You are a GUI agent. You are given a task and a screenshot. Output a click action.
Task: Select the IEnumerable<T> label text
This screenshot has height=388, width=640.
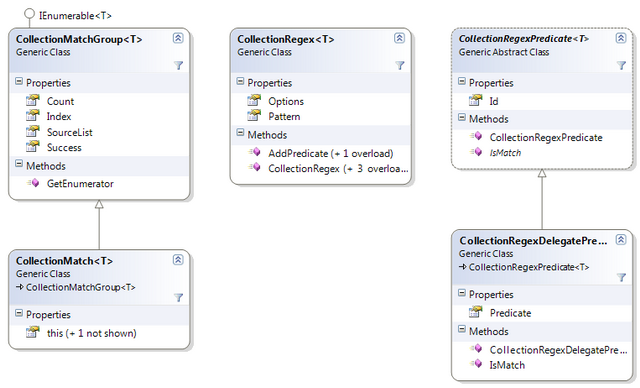[76, 16]
